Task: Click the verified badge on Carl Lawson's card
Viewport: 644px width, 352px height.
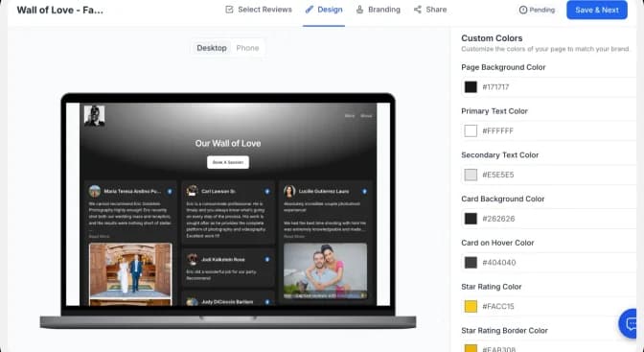Action: (267, 192)
